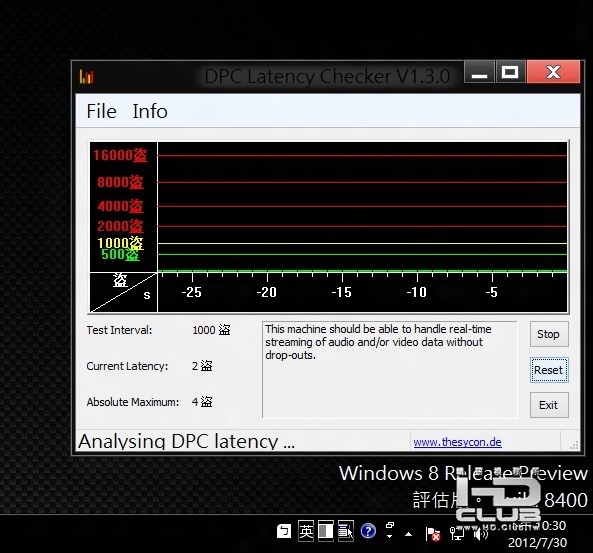Click the window resize grip corner

(574, 445)
